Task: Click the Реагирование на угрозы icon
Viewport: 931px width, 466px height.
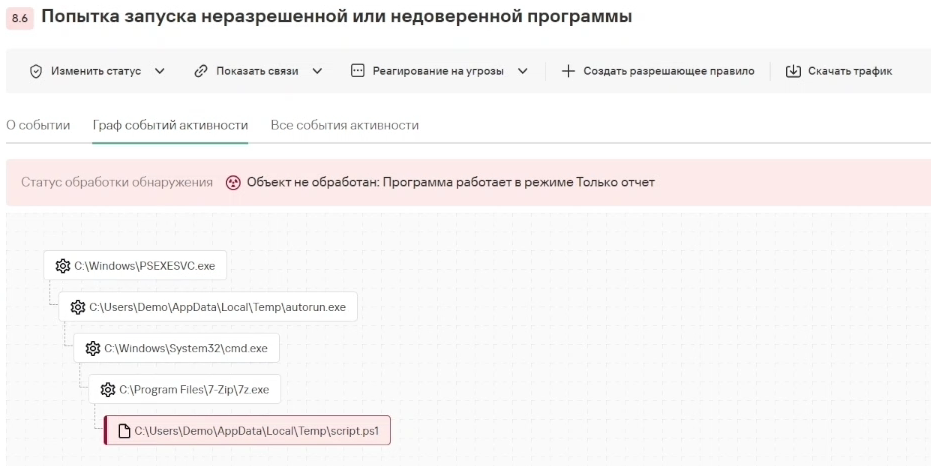Action: (x=358, y=71)
